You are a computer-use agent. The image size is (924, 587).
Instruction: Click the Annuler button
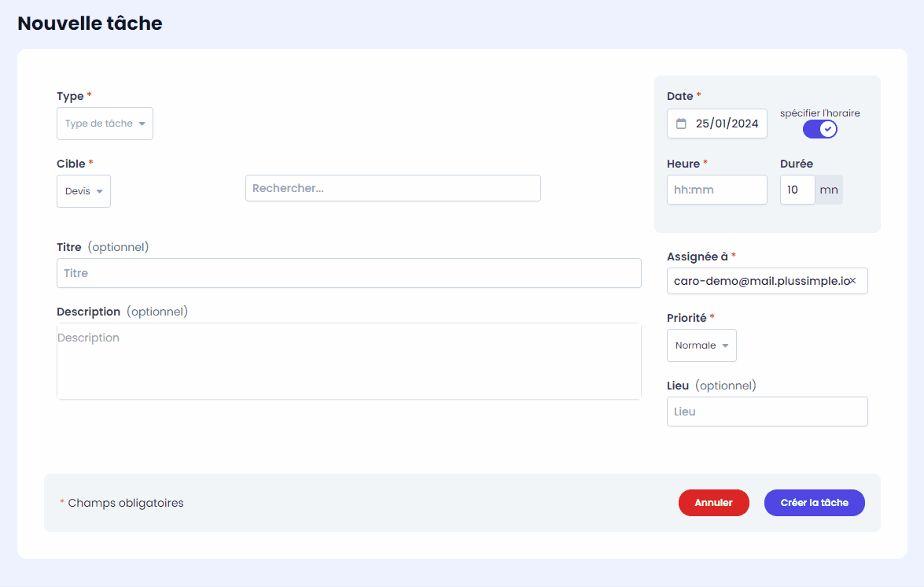click(x=713, y=503)
